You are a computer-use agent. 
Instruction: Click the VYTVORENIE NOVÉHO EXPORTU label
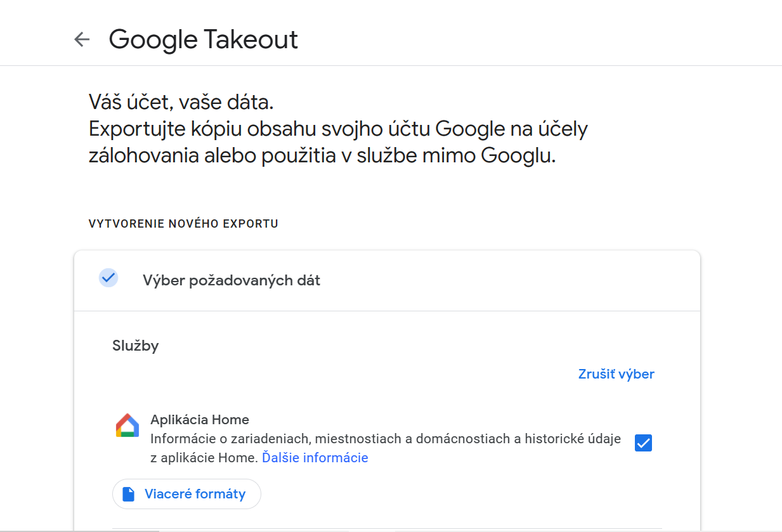point(183,224)
